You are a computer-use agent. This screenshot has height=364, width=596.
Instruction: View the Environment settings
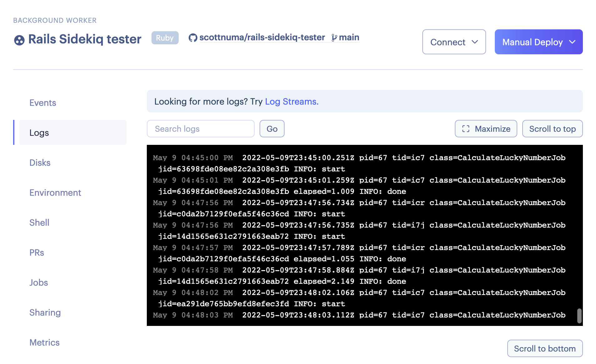[55, 192]
